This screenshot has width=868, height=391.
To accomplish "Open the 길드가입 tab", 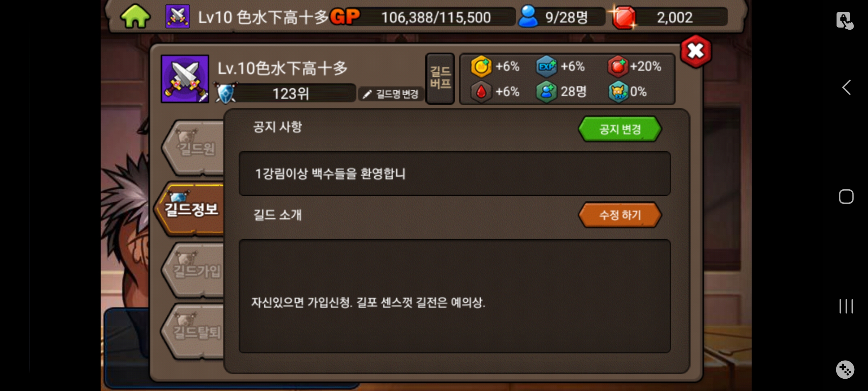I will pyautogui.click(x=193, y=270).
